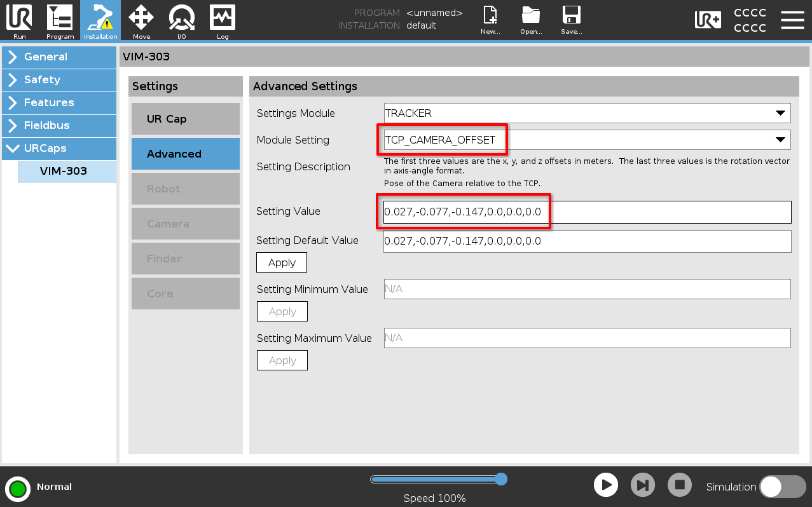Click into the Setting Value field
Viewport: 812px width, 507px height.
pos(588,212)
